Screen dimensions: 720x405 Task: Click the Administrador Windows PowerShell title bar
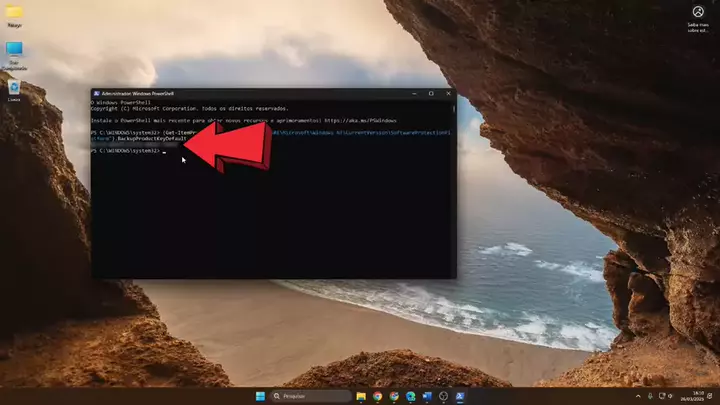[x=250, y=93]
